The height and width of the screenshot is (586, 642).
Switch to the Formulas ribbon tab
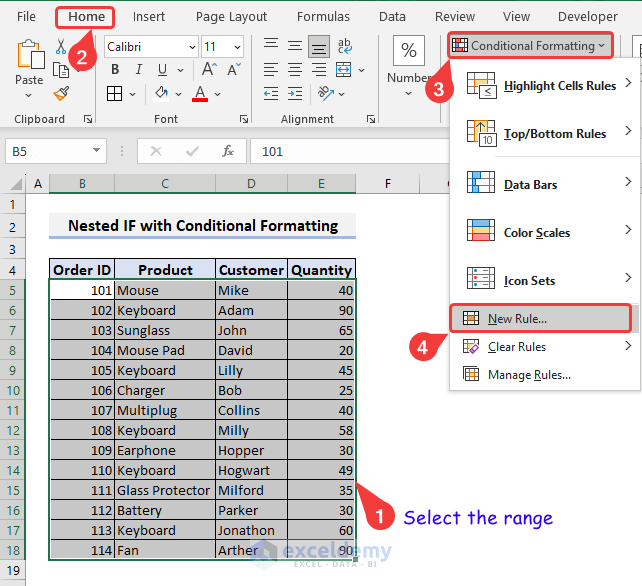coord(323,16)
